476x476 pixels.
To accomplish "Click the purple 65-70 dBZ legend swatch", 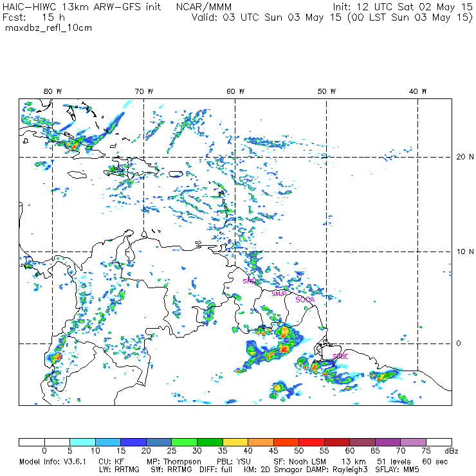I will coord(388,442).
